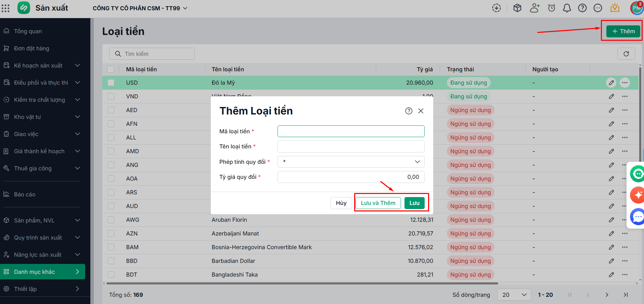This screenshot has width=644, height=304.
Task: Toggle the select-all header checkbox
Action: (x=111, y=69)
